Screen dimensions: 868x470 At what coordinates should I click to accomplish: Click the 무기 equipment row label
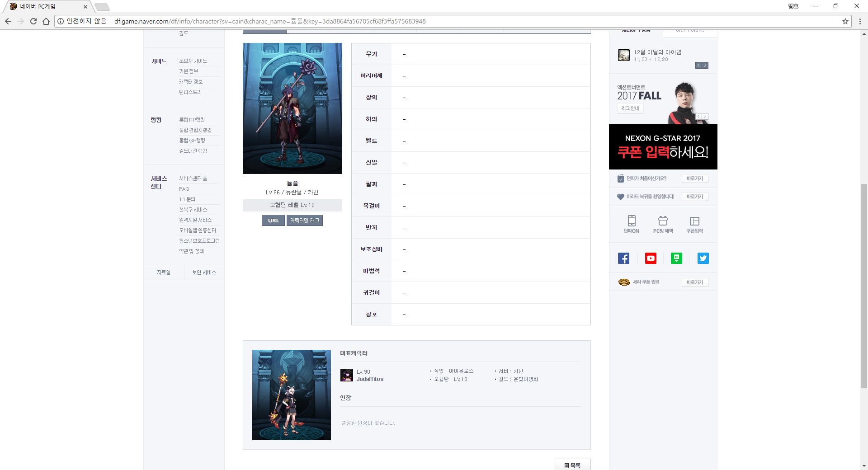coord(372,54)
